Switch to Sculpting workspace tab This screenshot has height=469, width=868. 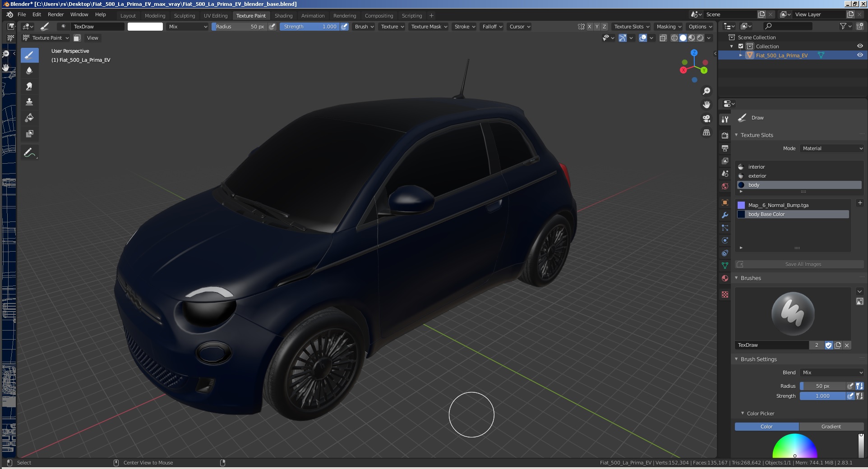185,16
